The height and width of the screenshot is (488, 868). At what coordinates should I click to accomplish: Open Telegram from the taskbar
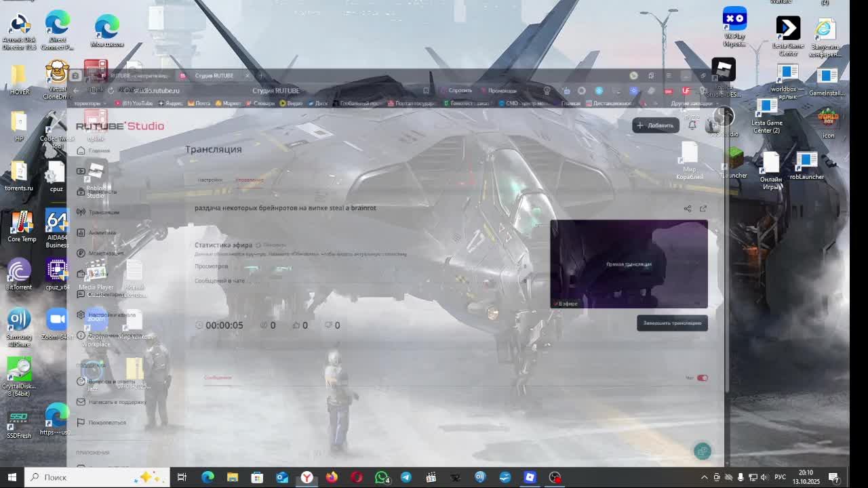pyautogui.click(x=406, y=477)
